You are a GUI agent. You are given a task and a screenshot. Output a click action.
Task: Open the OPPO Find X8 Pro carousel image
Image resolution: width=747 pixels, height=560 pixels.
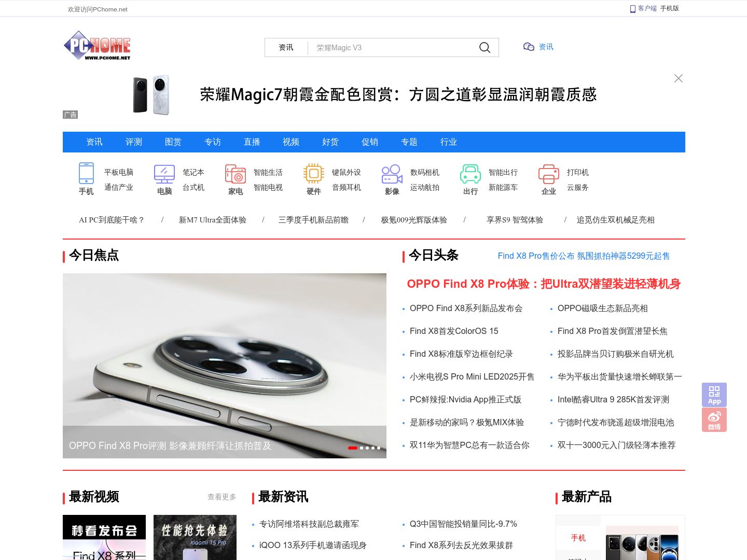(225, 366)
